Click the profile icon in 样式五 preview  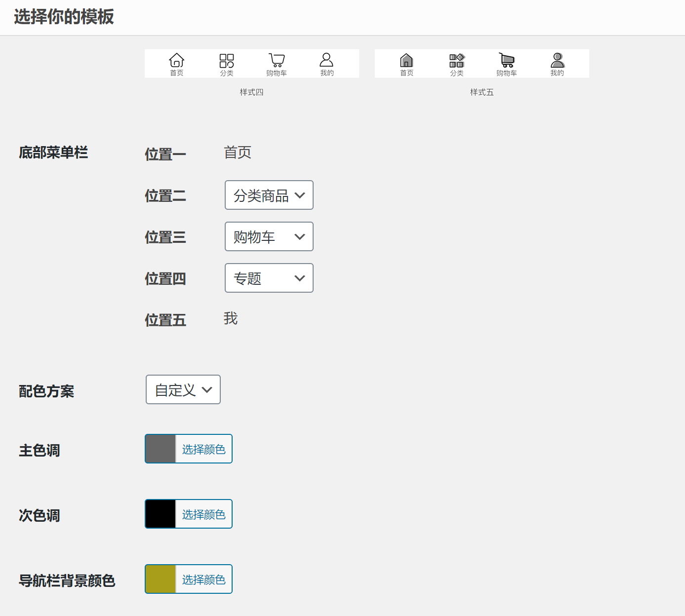click(557, 60)
